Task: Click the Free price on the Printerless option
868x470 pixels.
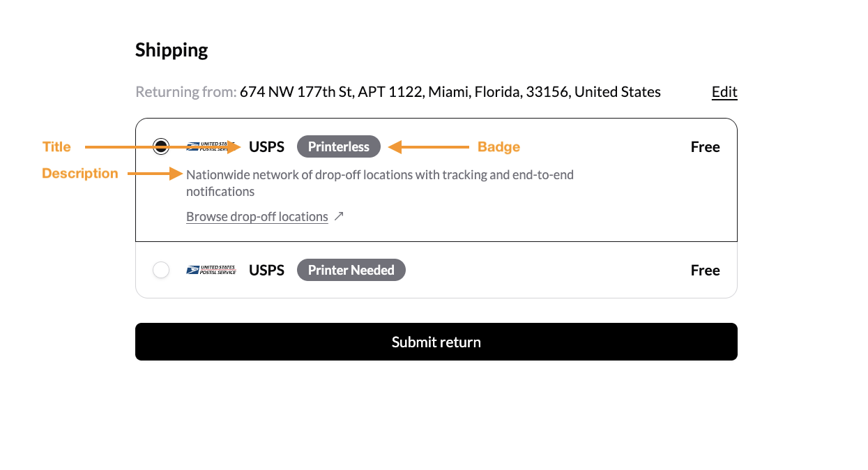Action: pos(705,147)
